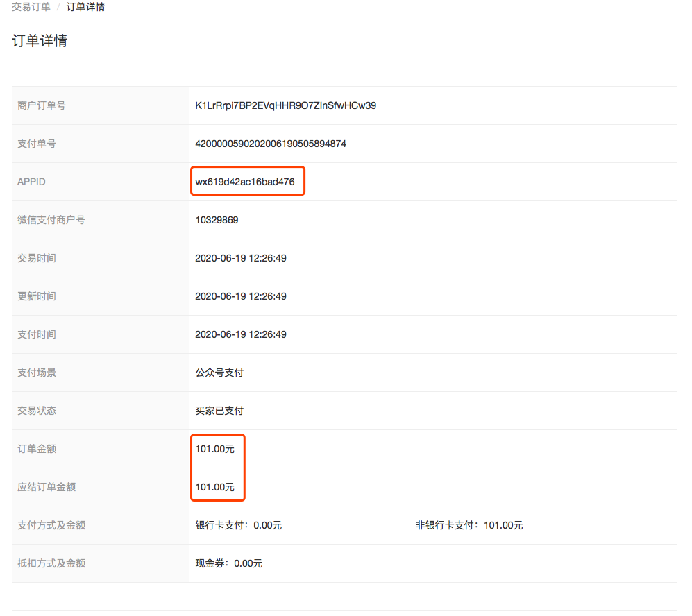Click the 更新时间 value 2020-06-19 12:26:49
Image resolution: width=692 pixels, height=616 pixels.
point(241,296)
